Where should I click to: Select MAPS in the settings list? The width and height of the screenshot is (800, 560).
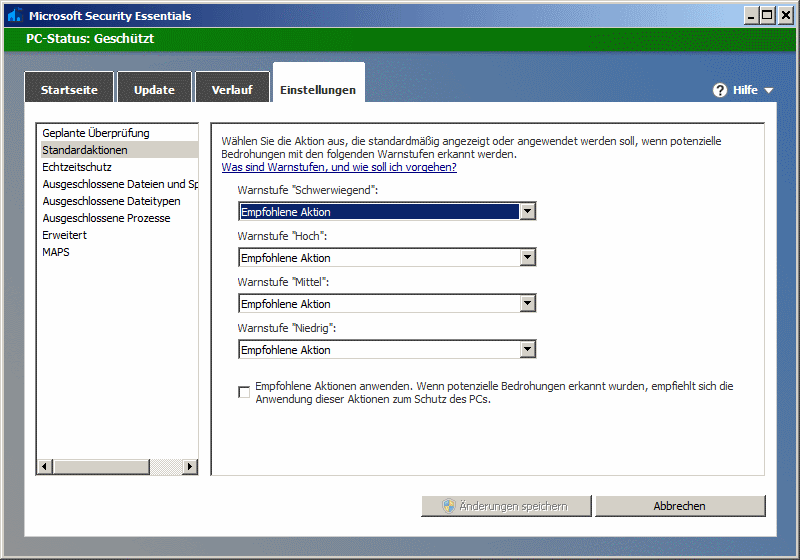point(118,252)
